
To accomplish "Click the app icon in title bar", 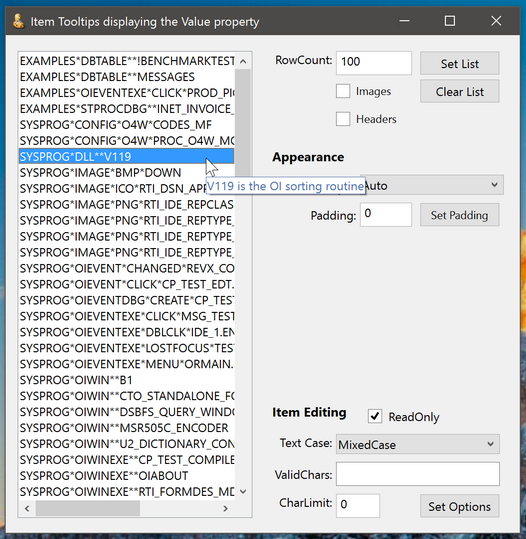I will coord(19,22).
